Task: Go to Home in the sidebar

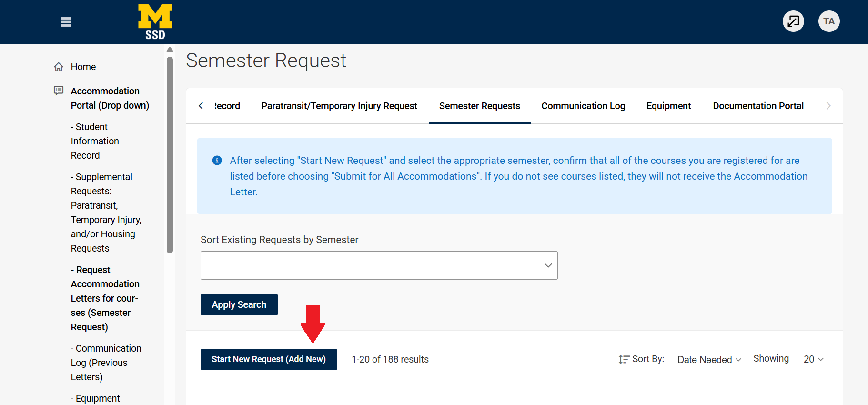Action: (x=83, y=67)
